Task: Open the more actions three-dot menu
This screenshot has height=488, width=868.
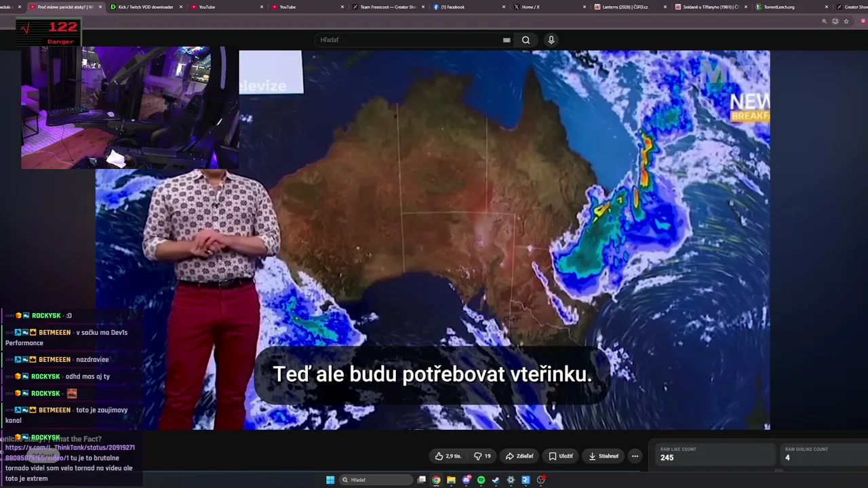Action: pyautogui.click(x=635, y=456)
